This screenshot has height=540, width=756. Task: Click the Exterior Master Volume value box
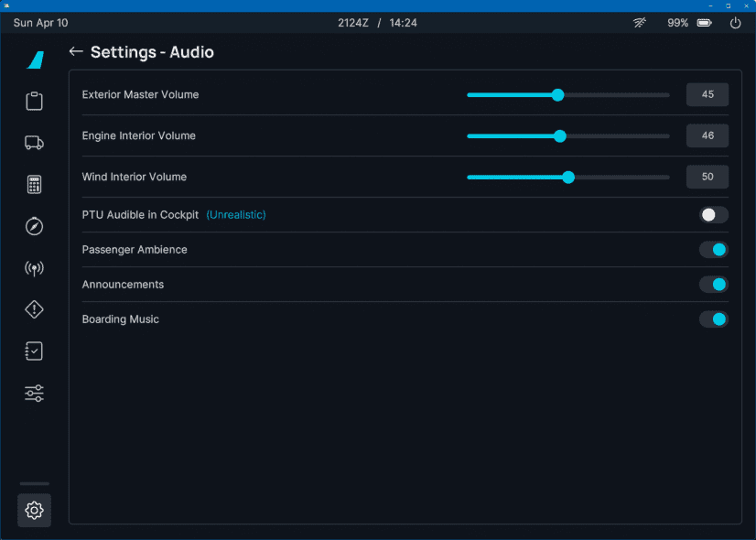707,94
